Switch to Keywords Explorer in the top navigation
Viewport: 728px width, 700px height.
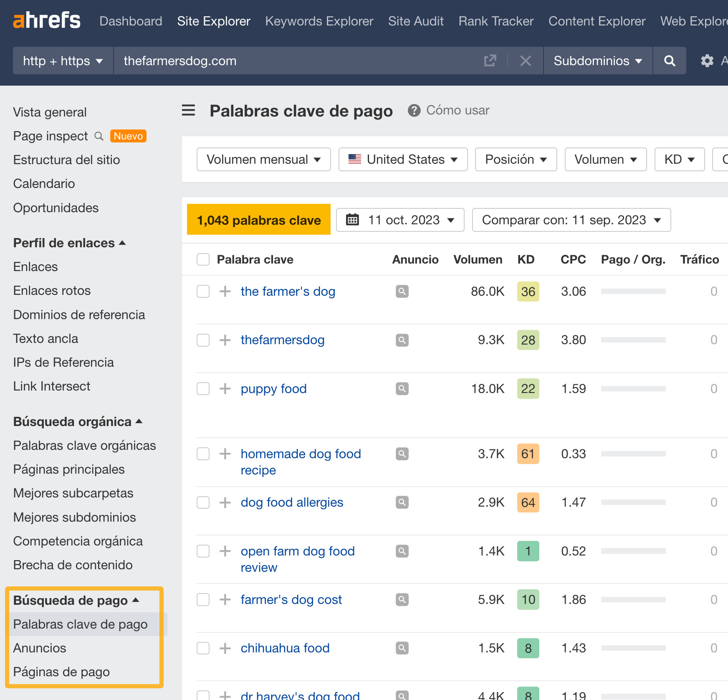pos(319,21)
